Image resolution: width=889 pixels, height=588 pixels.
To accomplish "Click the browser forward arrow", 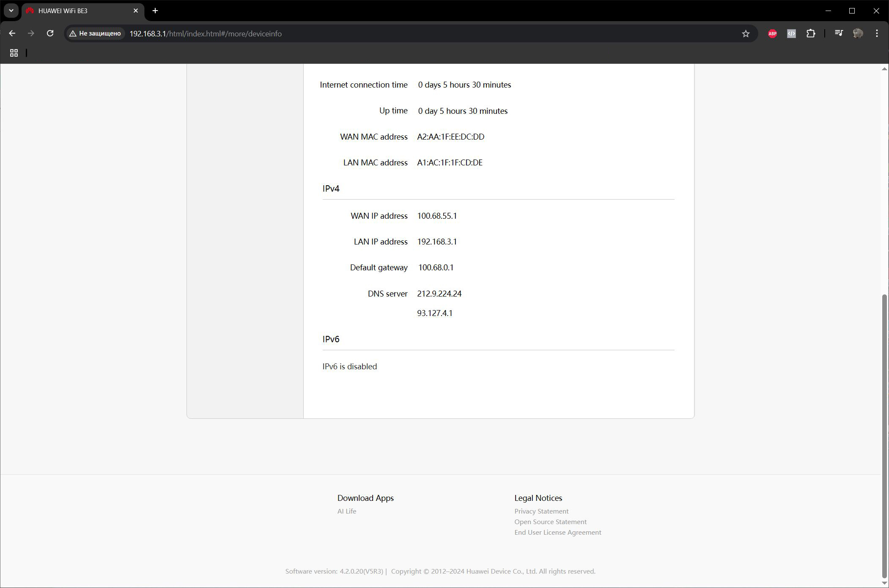I will click(31, 33).
